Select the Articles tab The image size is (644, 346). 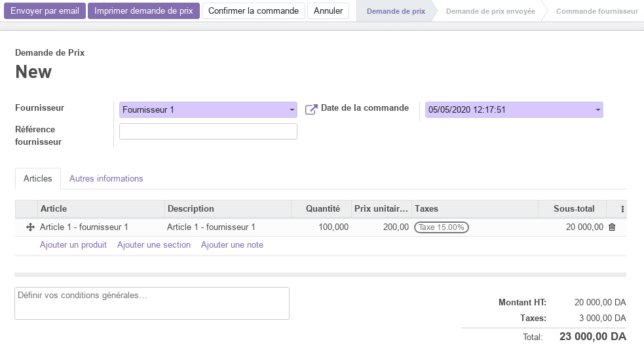(38, 178)
